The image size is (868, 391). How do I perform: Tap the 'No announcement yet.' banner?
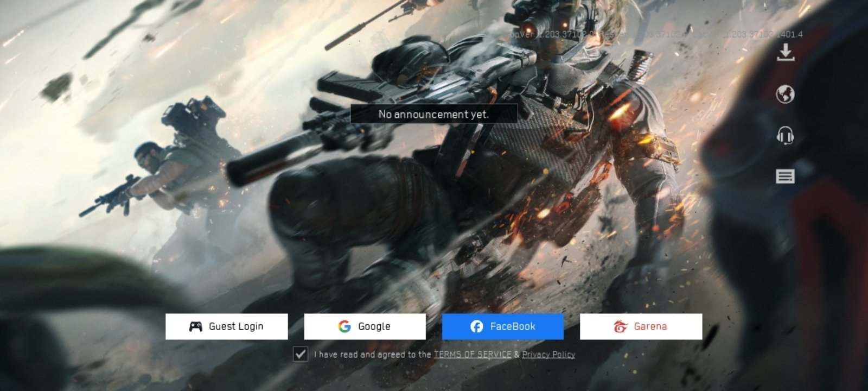pyautogui.click(x=433, y=114)
